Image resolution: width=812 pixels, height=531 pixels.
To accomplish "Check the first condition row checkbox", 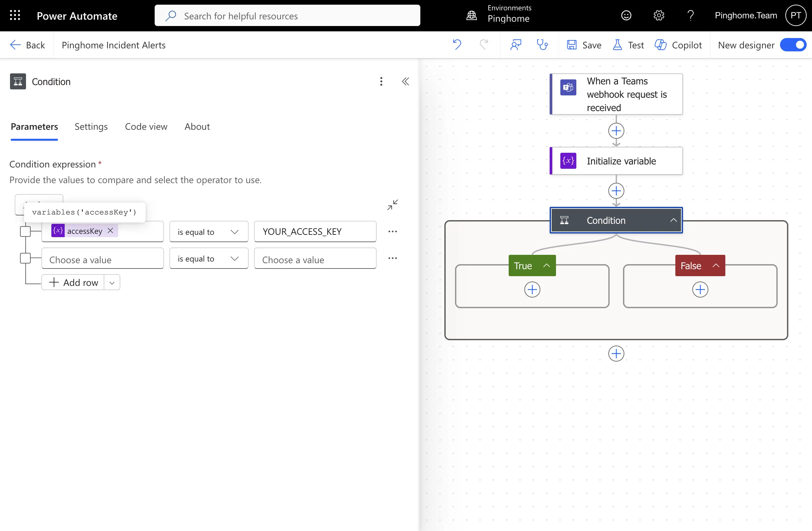I will click(x=26, y=231).
